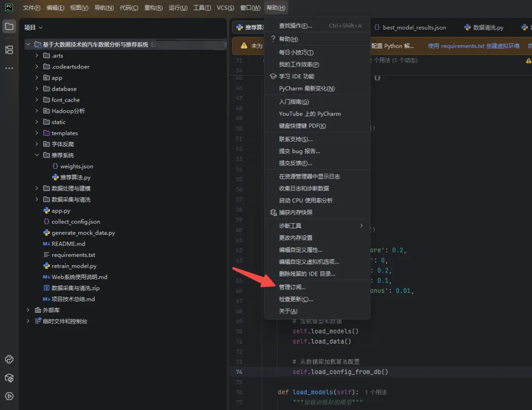Open the Services run icon in left sidebar
This screenshot has height=410, width=532.
(9, 396)
